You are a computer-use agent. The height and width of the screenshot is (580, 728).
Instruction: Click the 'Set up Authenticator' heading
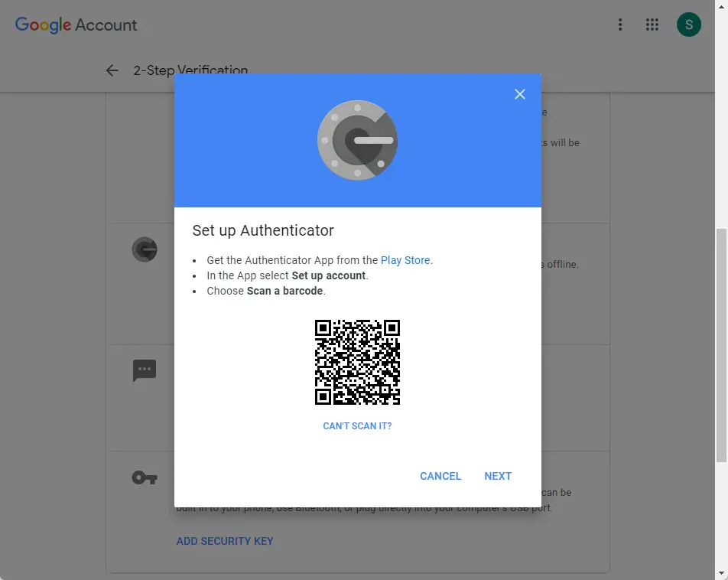point(263,230)
